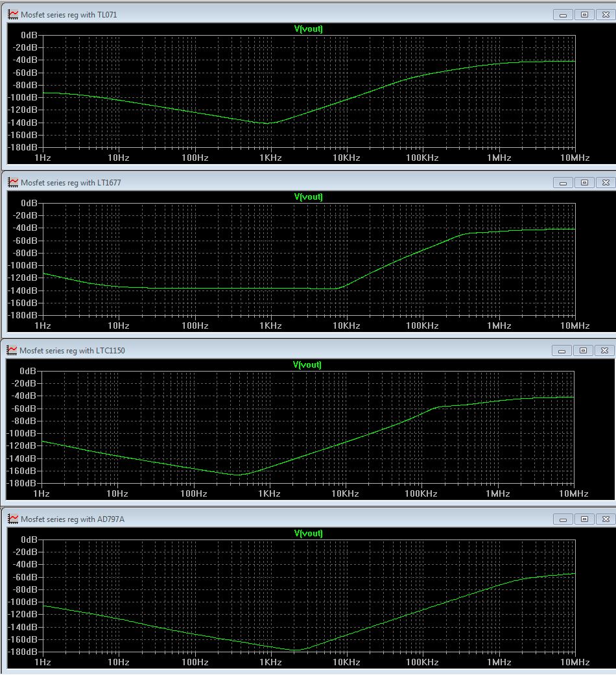This screenshot has width=616, height=675.
Task: Click the waveform icon of the AD797A window
Action: click(x=14, y=519)
